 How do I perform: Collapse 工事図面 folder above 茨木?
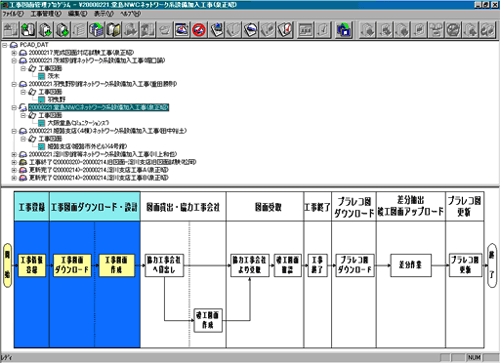coord(23,68)
